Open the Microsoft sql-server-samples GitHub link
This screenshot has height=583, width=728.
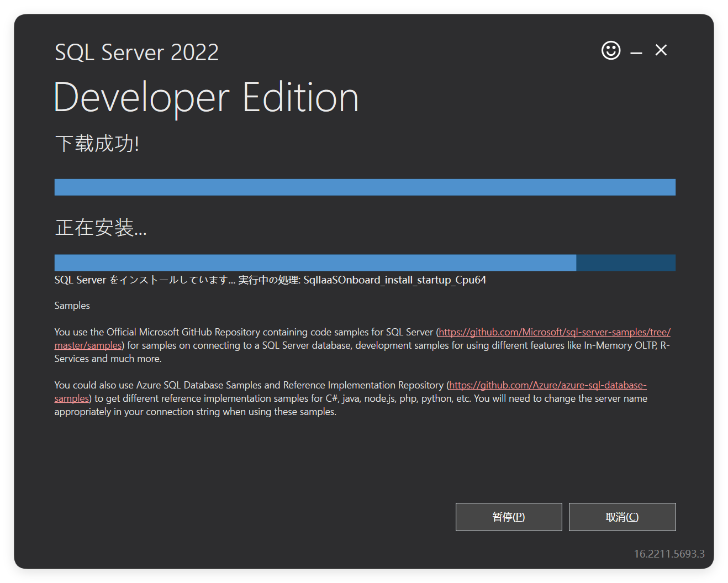[555, 332]
